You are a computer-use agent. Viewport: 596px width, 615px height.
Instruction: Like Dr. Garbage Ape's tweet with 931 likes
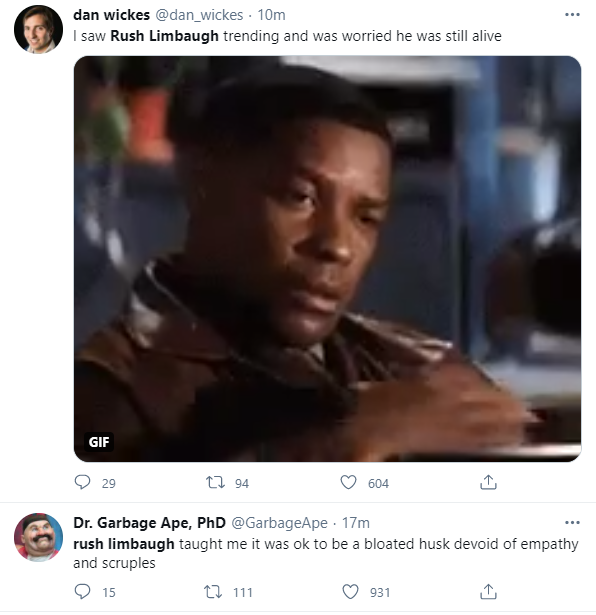pyautogui.click(x=350, y=591)
